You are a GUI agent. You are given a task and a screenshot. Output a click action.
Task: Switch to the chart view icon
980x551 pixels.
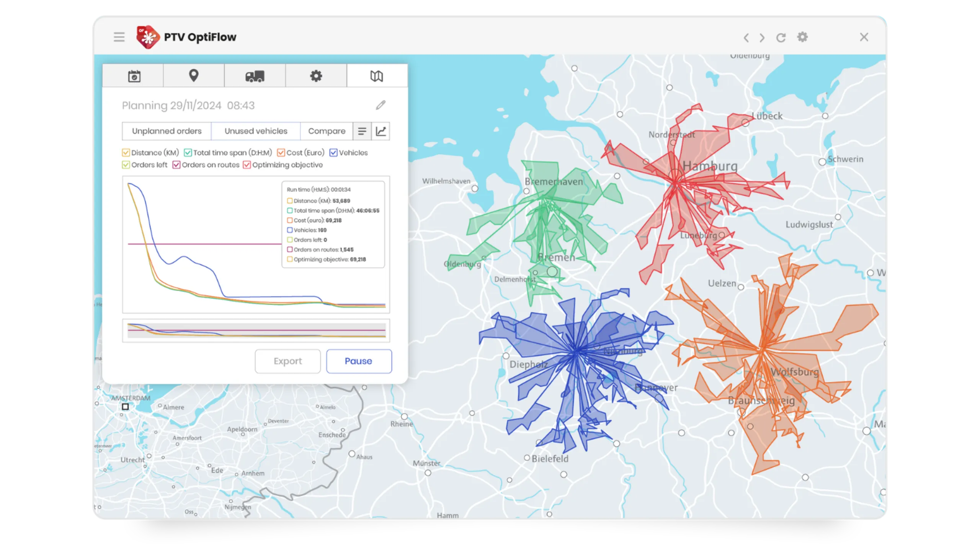[x=381, y=131]
